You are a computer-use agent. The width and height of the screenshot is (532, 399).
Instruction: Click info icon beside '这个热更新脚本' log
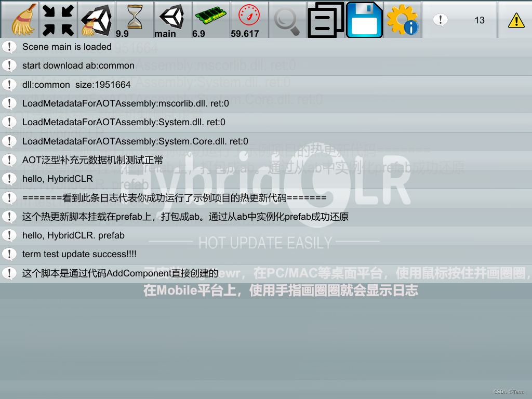(9, 217)
